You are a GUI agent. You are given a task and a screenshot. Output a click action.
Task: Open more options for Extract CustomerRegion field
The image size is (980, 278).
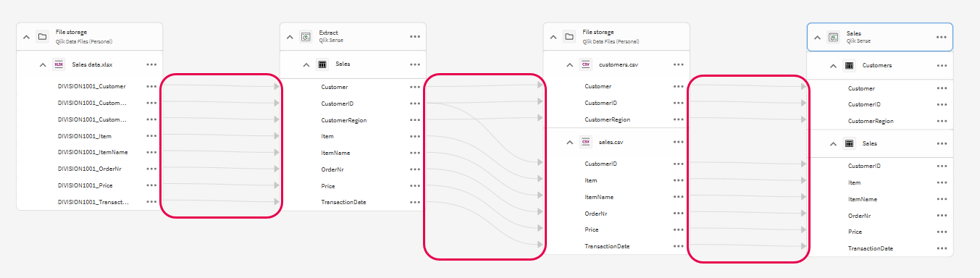coord(415,119)
